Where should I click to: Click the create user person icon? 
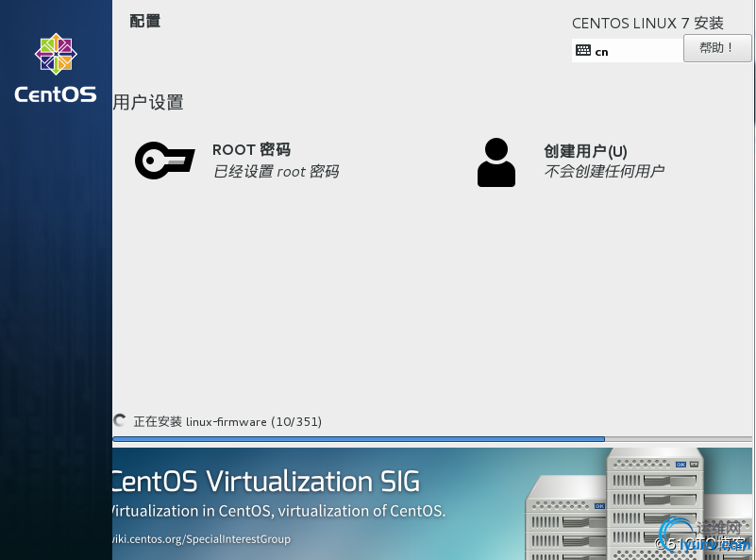(496, 162)
